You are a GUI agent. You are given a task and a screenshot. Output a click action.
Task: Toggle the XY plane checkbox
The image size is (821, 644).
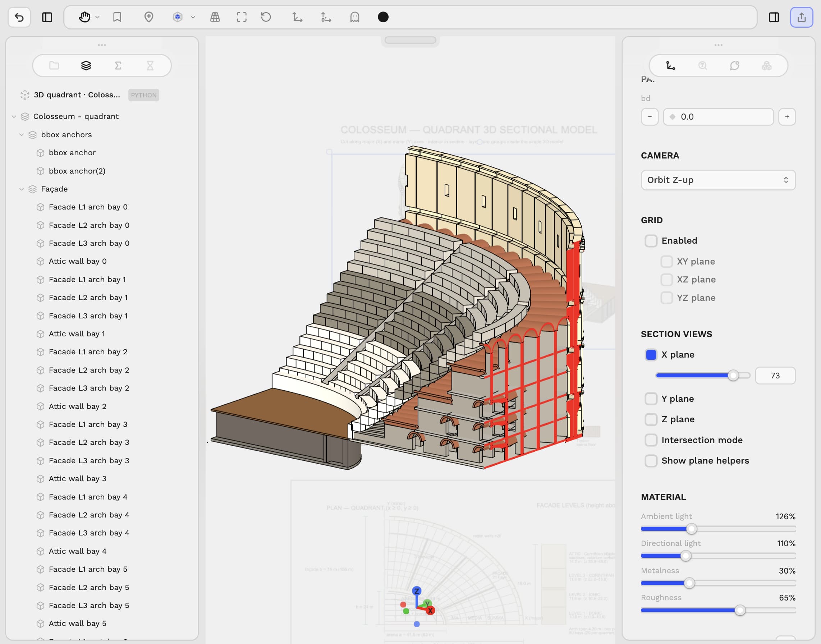click(x=666, y=262)
